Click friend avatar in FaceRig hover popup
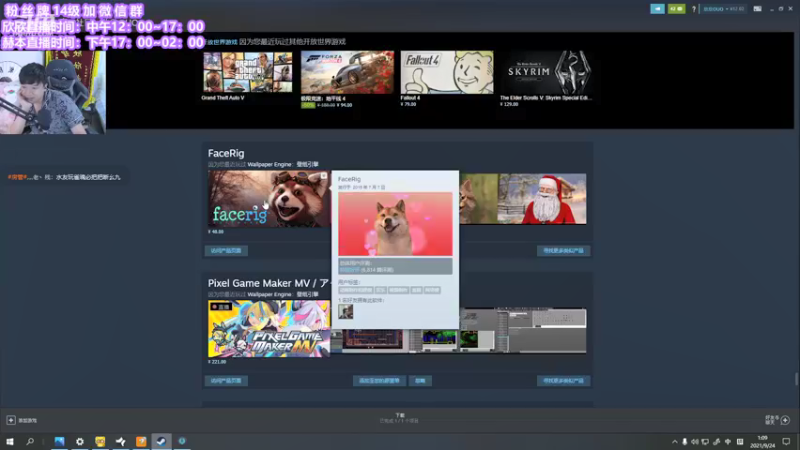The image size is (800, 450). (x=345, y=312)
